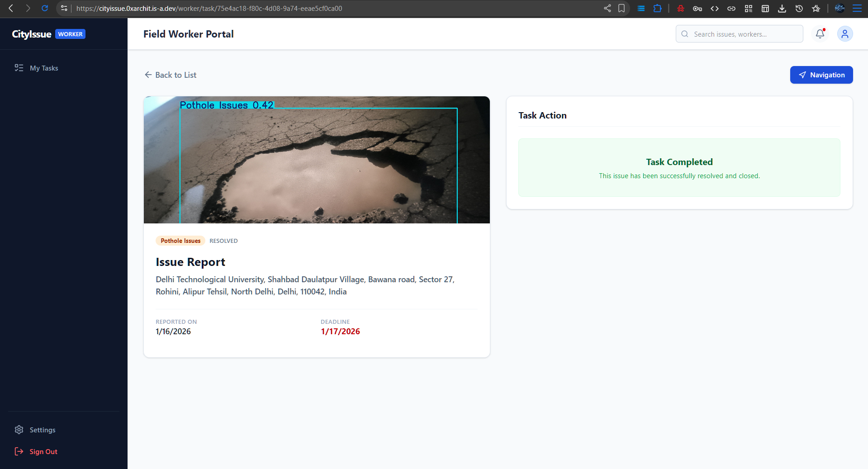Click the Sign Out link
Image resolution: width=868 pixels, height=469 pixels.
click(x=43, y=451)
